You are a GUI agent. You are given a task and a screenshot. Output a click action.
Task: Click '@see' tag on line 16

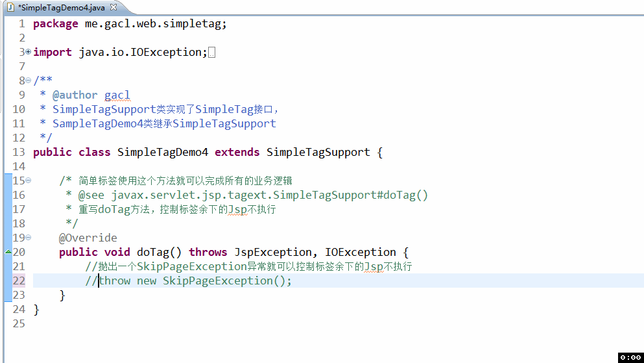91,195
